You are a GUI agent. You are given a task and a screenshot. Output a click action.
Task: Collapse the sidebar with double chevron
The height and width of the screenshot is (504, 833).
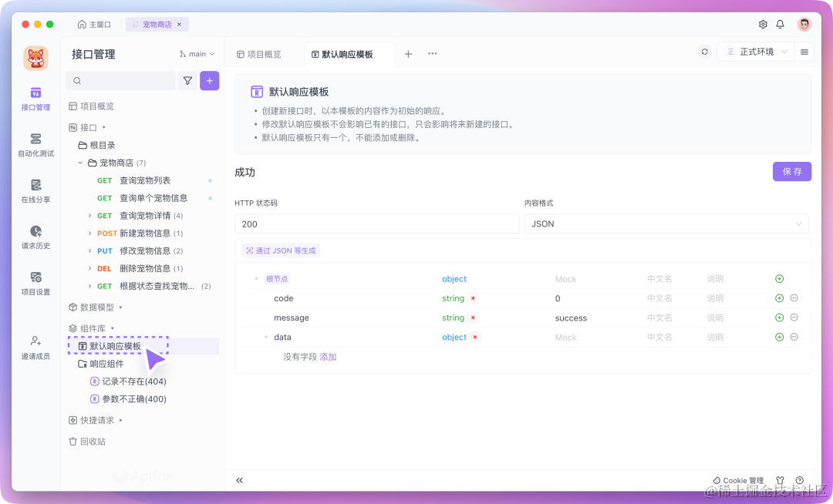(x=240, y=480)
